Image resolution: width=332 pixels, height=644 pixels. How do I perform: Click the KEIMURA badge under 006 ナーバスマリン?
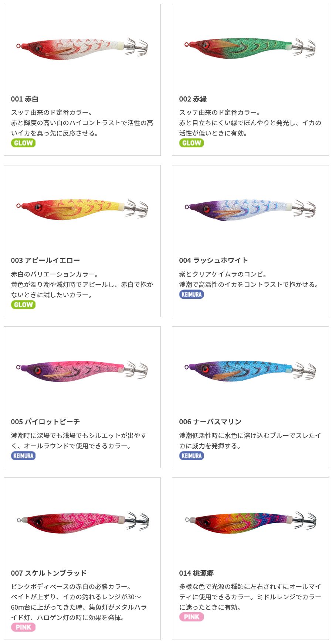pos(192,456)
